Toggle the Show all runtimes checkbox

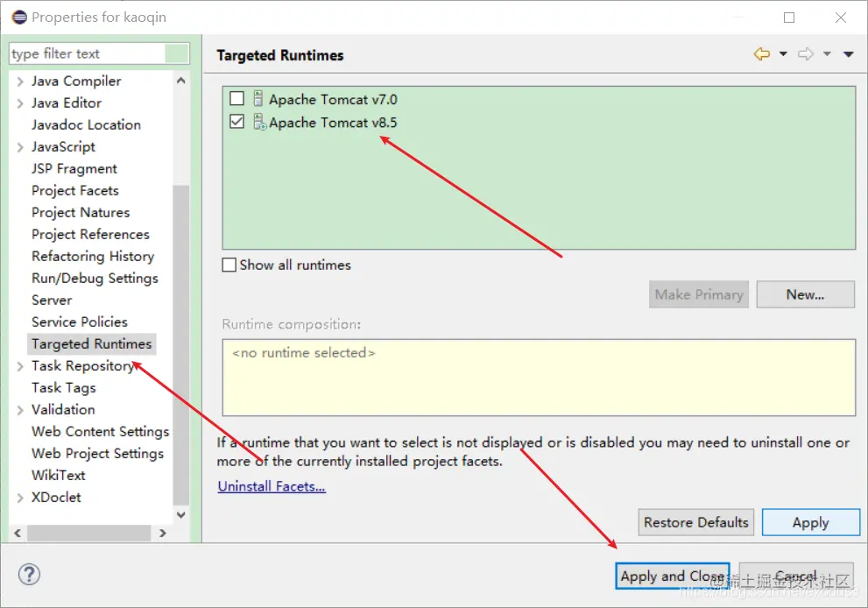[x=229, y=265]
